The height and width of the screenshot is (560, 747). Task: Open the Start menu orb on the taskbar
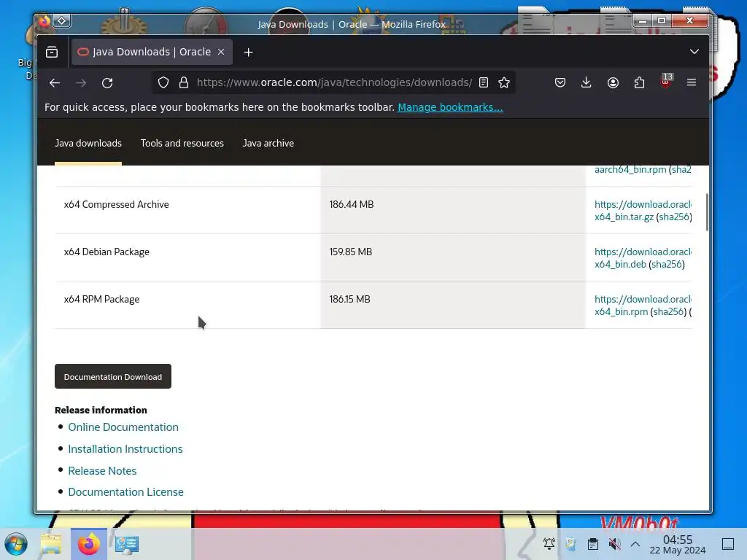pyautogui.click(x=16, y=544)
